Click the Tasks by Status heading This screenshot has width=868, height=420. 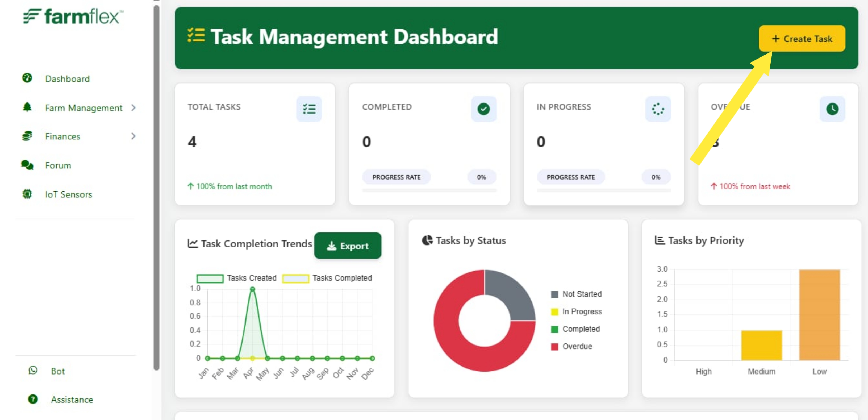pyautogui.click(x=471, y=240)
